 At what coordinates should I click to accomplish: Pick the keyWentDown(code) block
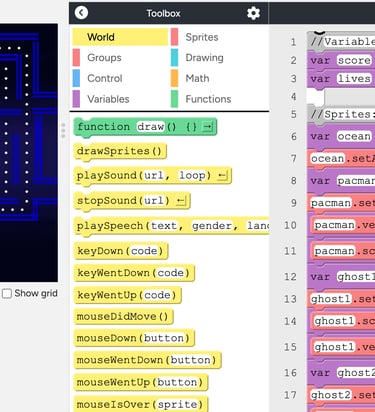pos(134,273)
